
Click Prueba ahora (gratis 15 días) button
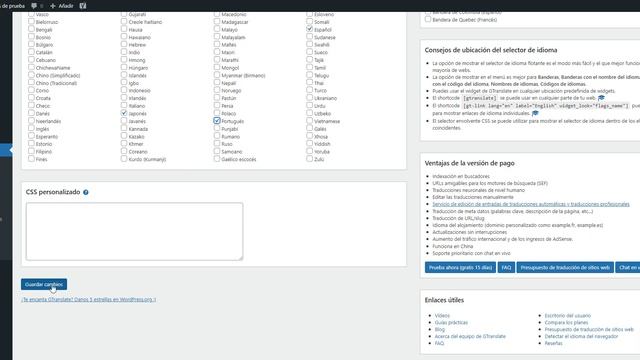coord(460,267)
